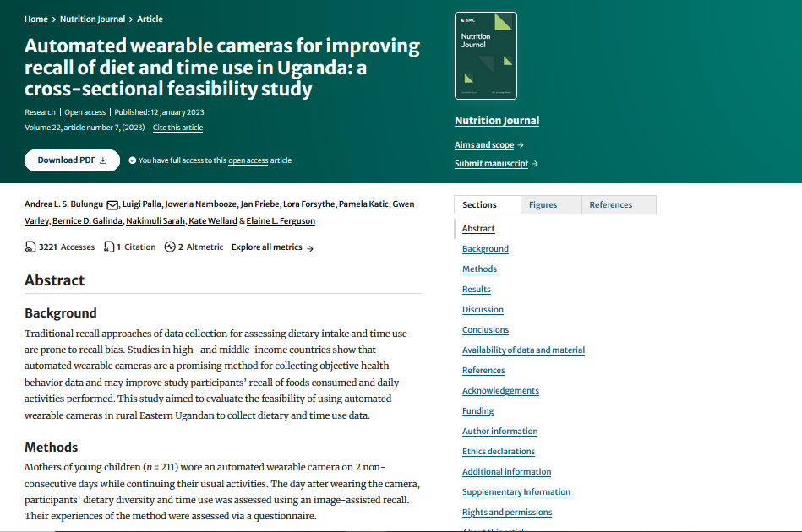Jump to Ethics declarations section
802x532 pixels.
498,451
